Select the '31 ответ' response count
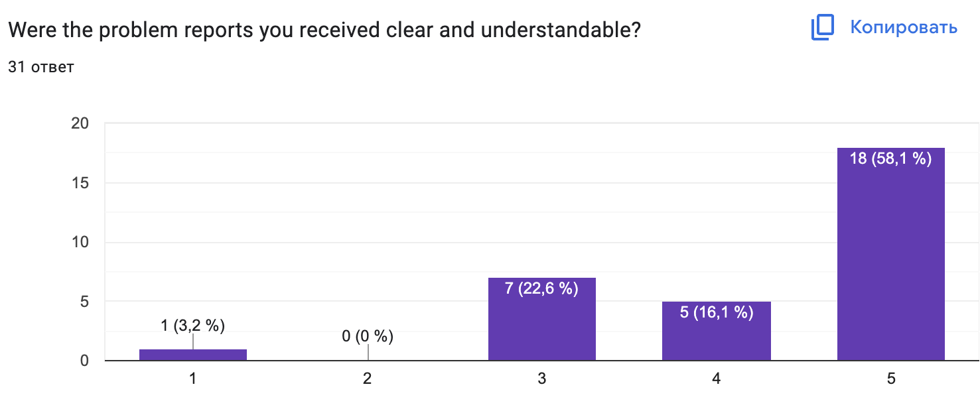This screenshot has height=413, width=980. coord(40,67)
